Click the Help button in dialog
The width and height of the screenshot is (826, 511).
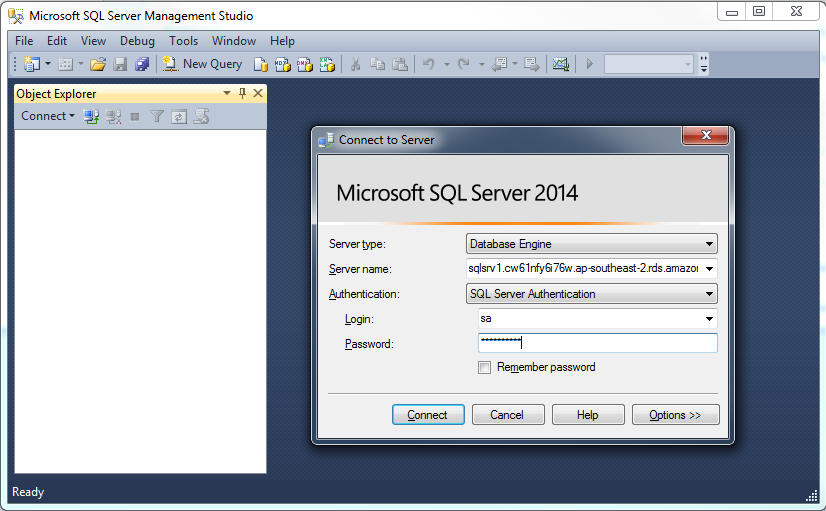click(x=588, y=415)
